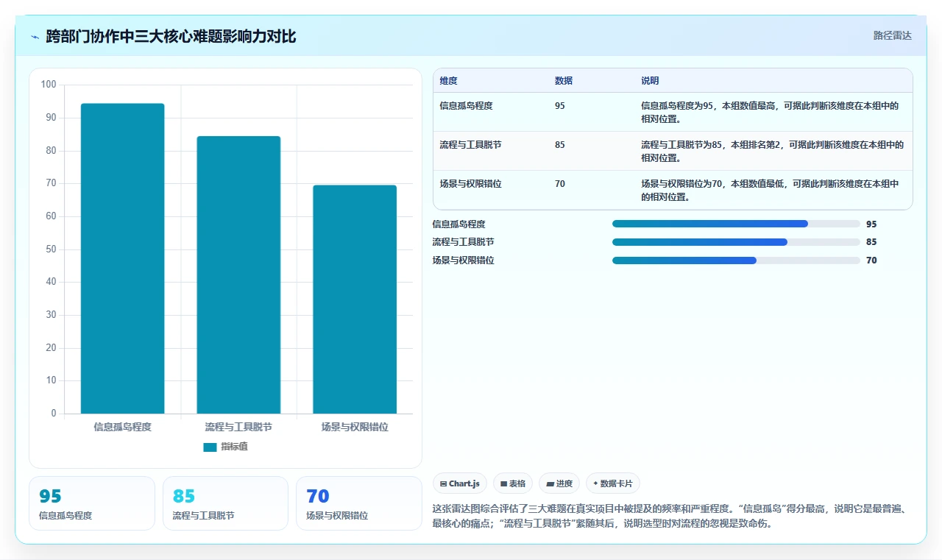Screen dimensions: 942x560
Task: Click the 数据 table column header
Action: 564,80
